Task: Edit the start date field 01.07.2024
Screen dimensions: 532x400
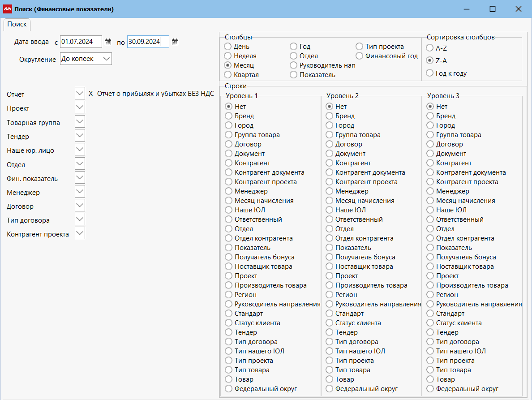Action: [81, 42]
